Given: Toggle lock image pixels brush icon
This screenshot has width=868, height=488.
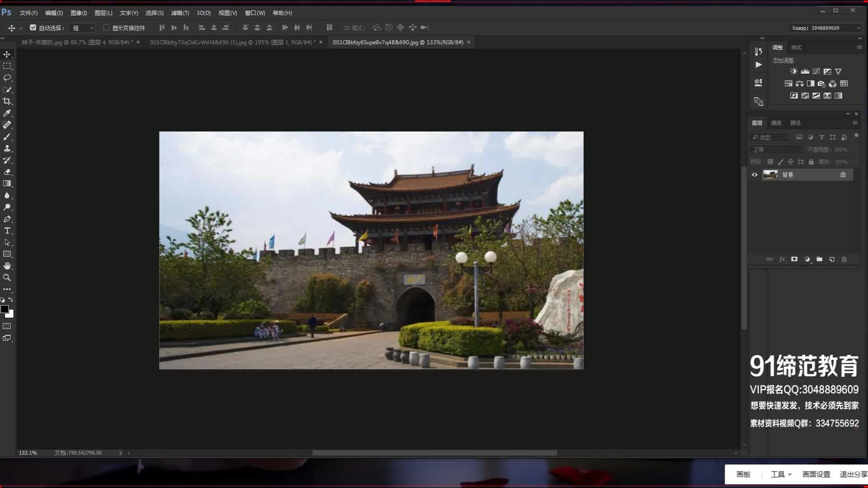Looking at the screenshot, I should [781, 162].
